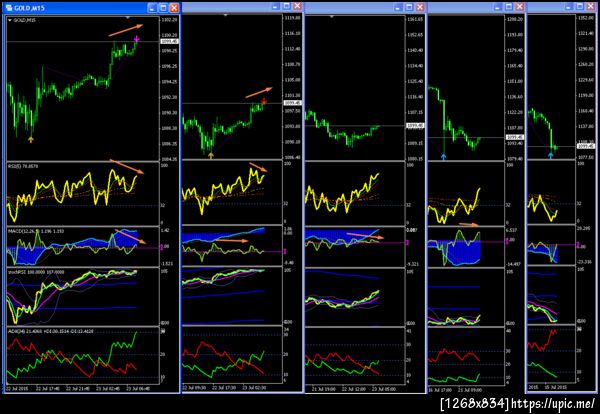Screen dimensions: 600x414
Task: Close the third chart window
Action: coord(420,7)
